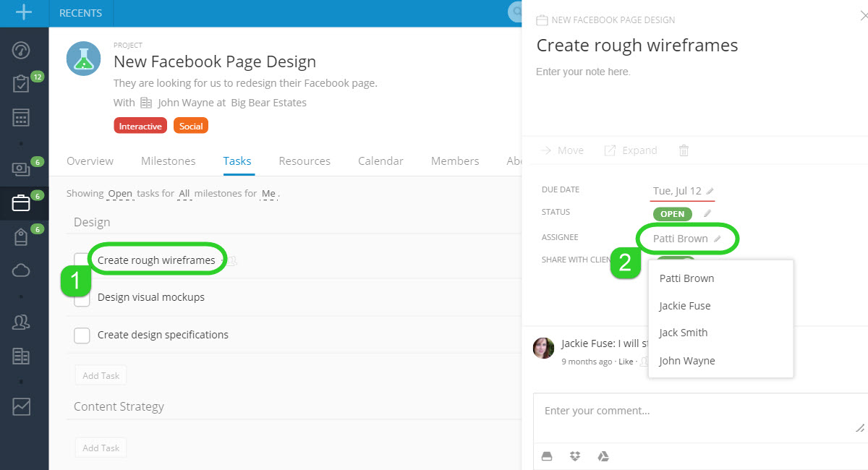868x470 pixels.
Task: Open the Tue, Jul 12 due date picker
Action: pos(677,191)
